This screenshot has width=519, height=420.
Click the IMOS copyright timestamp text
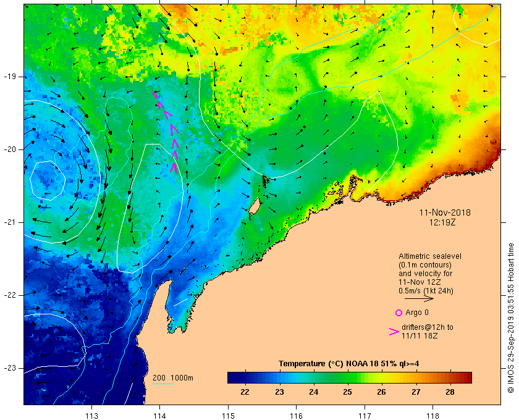[x=511, y=318]
